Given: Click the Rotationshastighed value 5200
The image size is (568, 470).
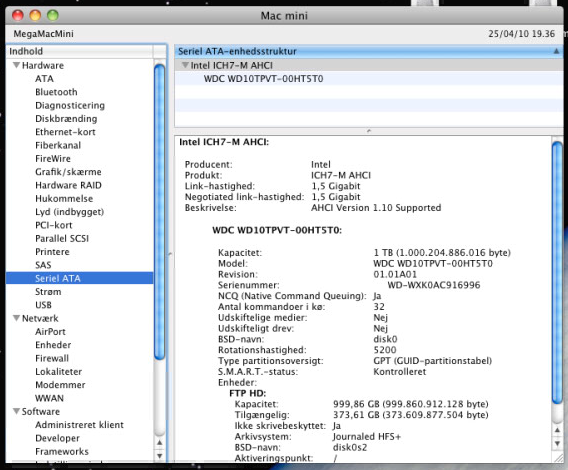Looking at the screenshot, I should click(x=385, y=350).
